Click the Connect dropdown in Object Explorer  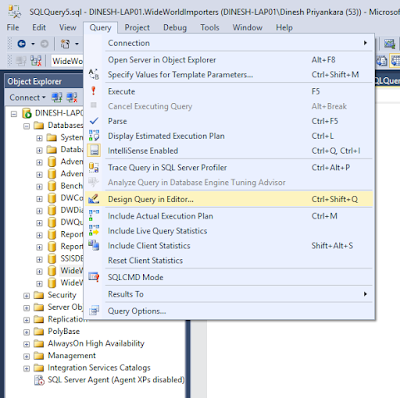27,97
